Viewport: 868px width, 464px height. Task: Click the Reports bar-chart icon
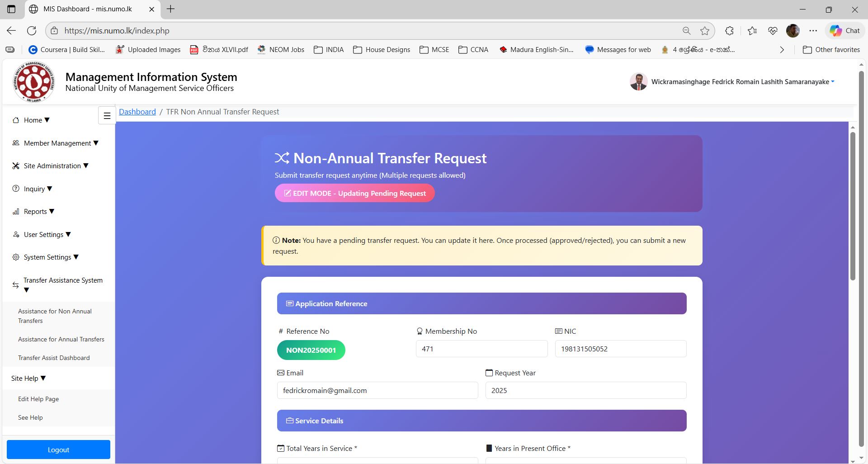tap(15, 211)
